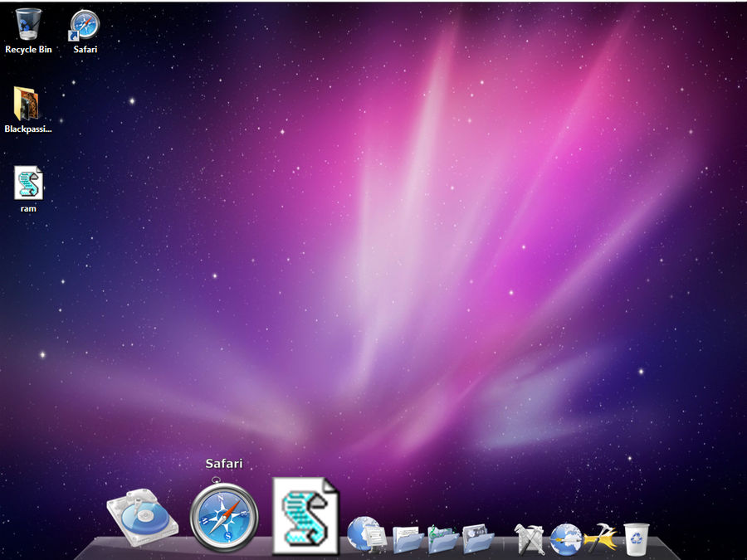Open the wrench and ruler utilities icon in dock
747x560 pixels.
[530, 538]
